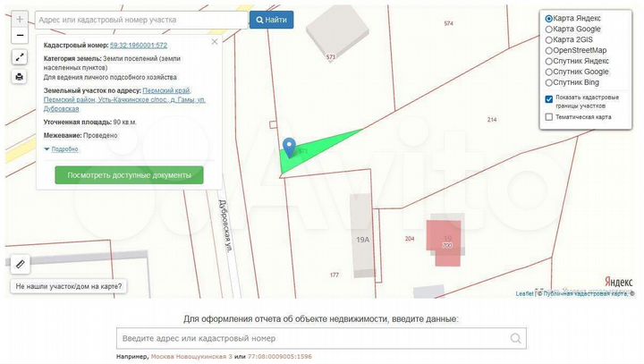The width and height of the screenshot is (644, 364).
Task: Uncheck Показать кадастровые границы участков
Action: 549,98
